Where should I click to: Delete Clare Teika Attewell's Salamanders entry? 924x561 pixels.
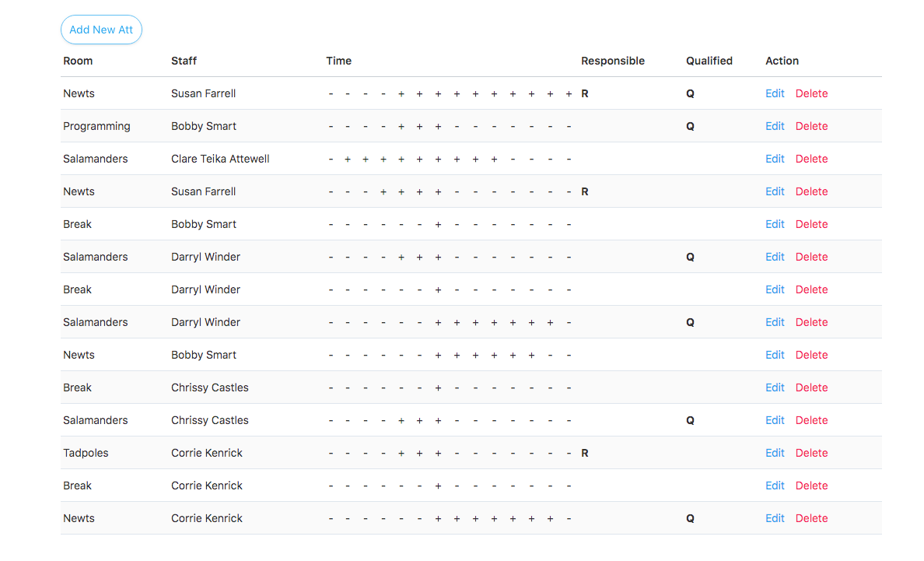click(811, 159)
